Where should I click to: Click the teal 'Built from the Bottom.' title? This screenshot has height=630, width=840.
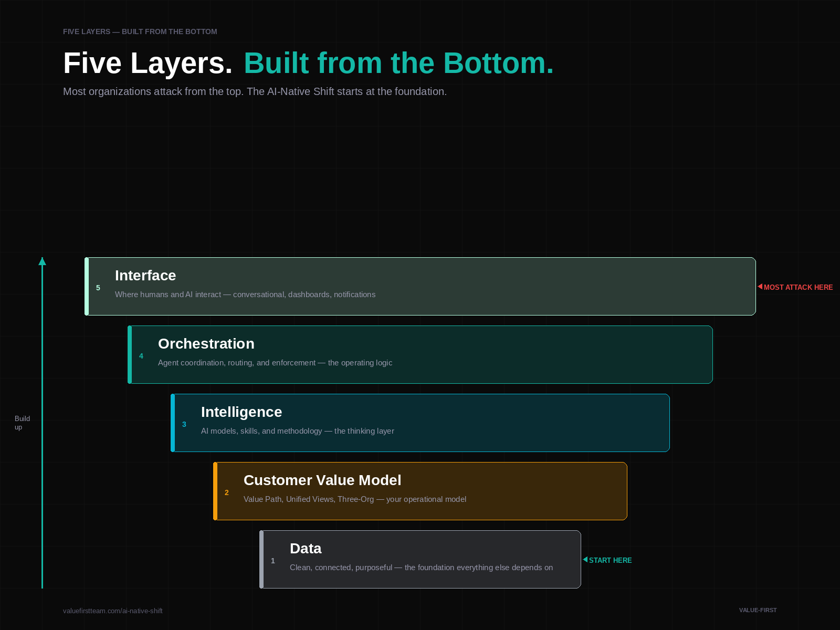[x=398, y=63]
